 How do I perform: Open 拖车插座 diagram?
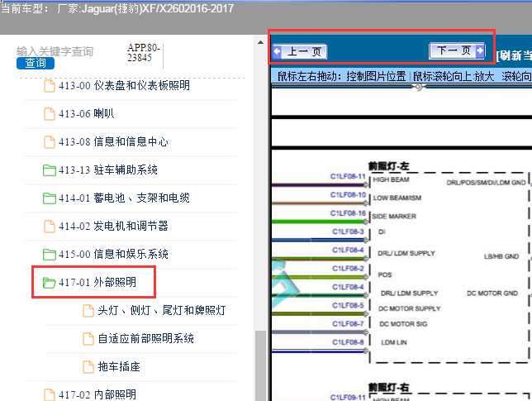(x=119, y=367)
